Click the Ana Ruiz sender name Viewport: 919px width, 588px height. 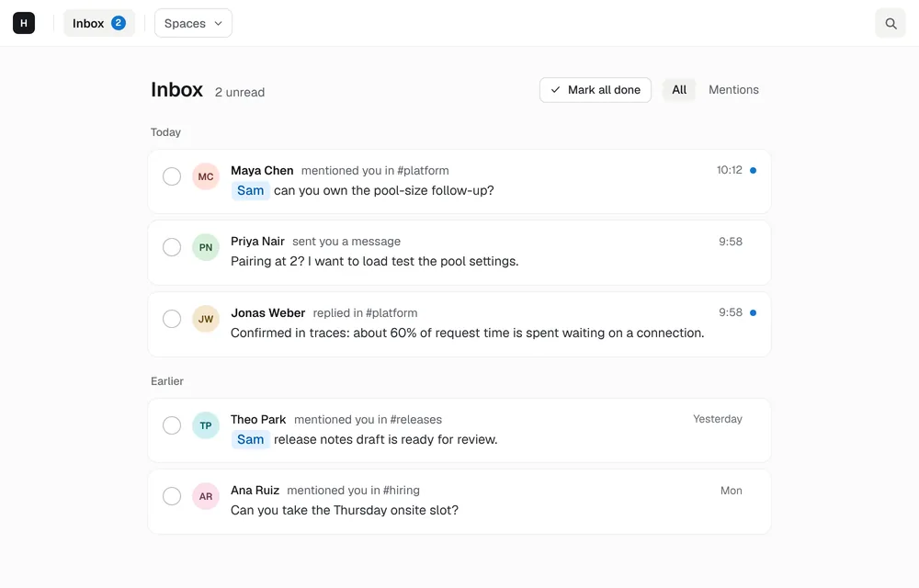255,491
